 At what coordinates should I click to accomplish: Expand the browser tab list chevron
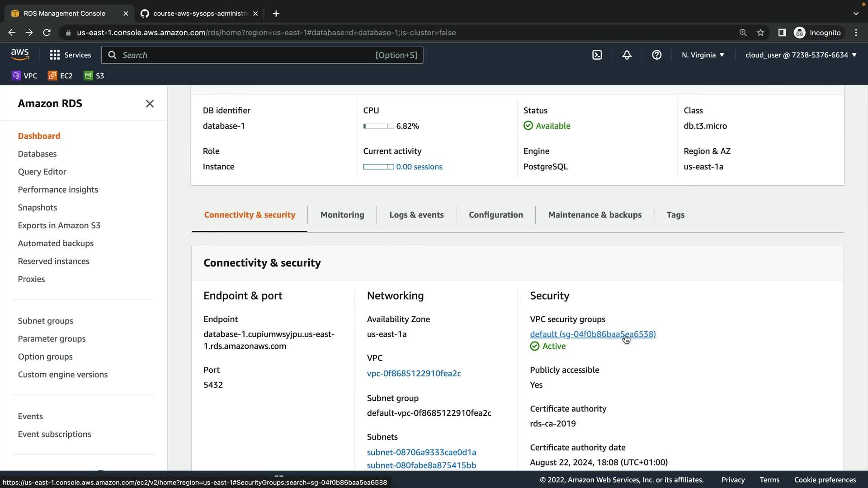coord(855,14)
